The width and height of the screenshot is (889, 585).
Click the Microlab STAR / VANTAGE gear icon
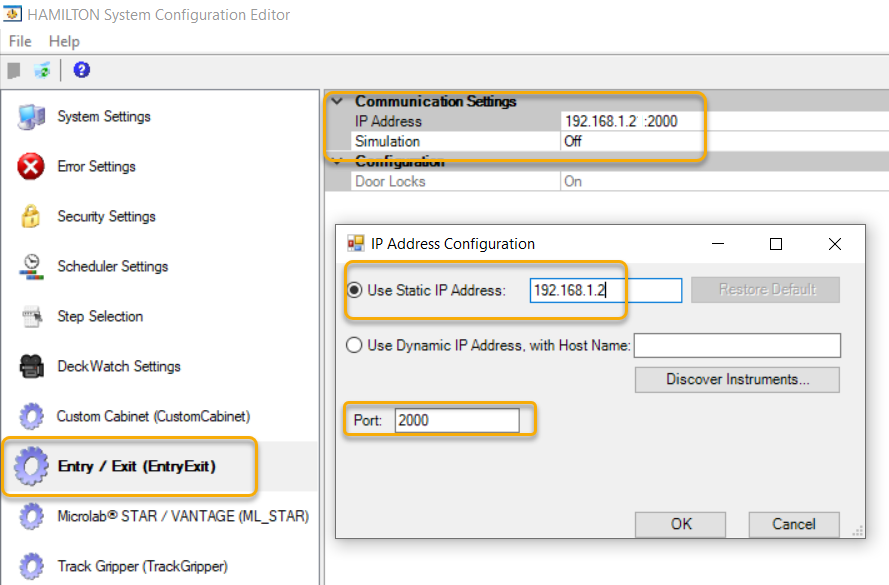click(31, 516)
